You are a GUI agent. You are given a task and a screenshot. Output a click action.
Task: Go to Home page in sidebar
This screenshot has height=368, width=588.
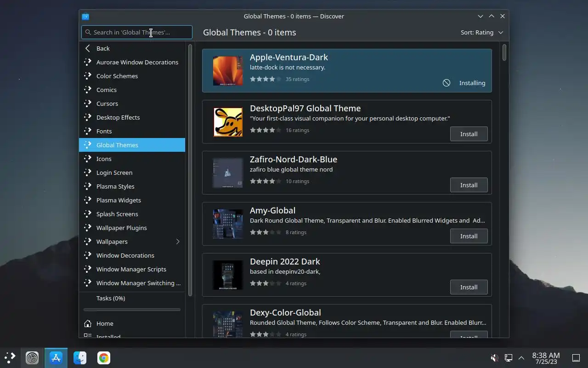[132, 323]
